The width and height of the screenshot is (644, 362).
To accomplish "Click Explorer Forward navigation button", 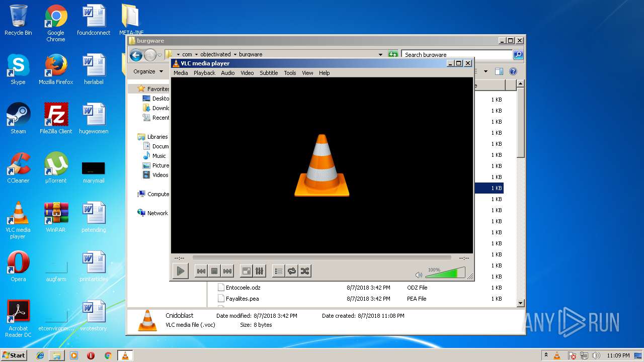I will point(150,55).
